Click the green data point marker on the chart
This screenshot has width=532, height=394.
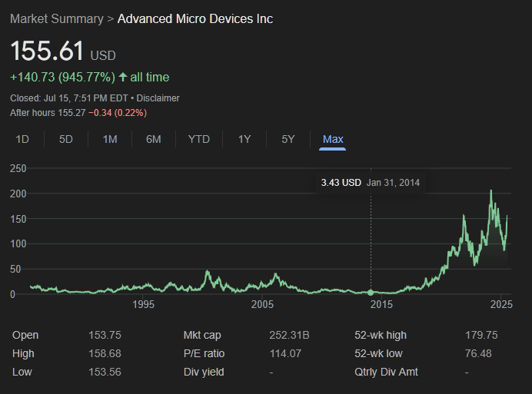point(371,293)
